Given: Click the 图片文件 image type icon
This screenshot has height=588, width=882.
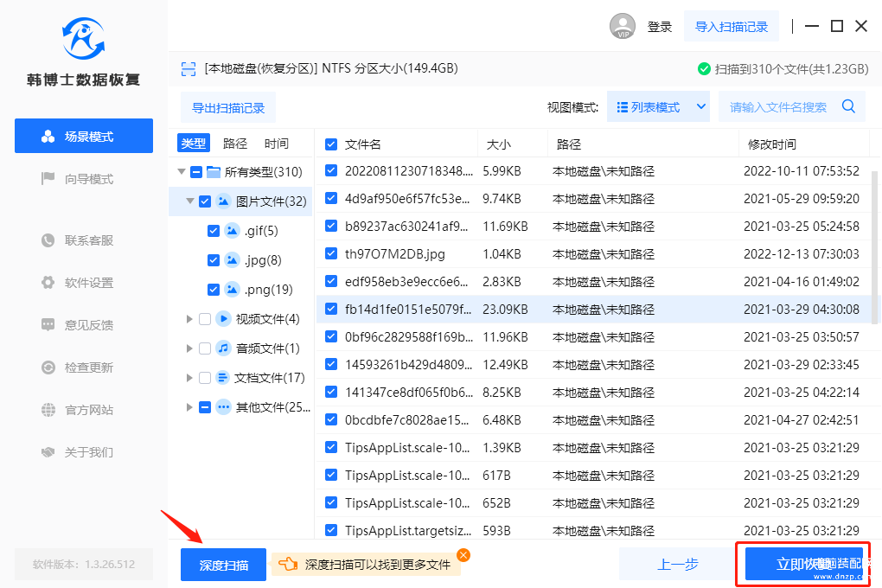Looking at the screenshot, I should tap(223, 201).
